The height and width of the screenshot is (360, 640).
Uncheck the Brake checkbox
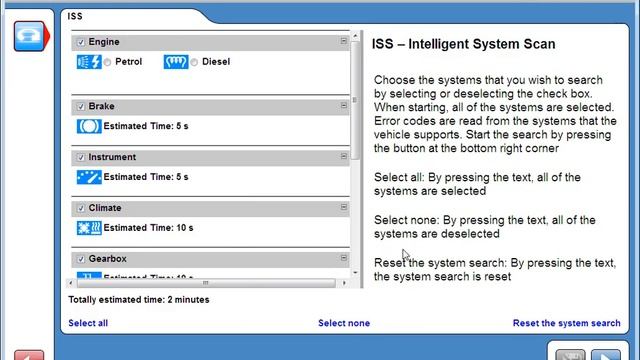tap(81, 107)
